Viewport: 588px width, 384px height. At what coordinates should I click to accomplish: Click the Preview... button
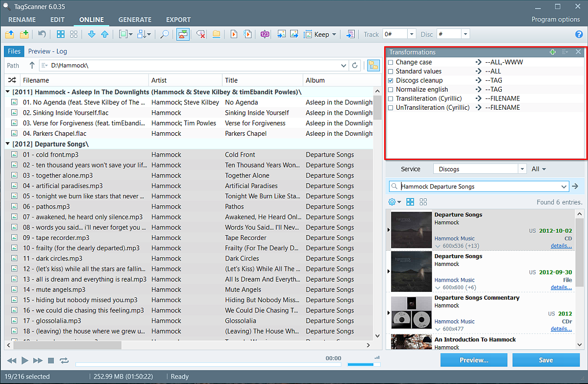pos(473,360)
